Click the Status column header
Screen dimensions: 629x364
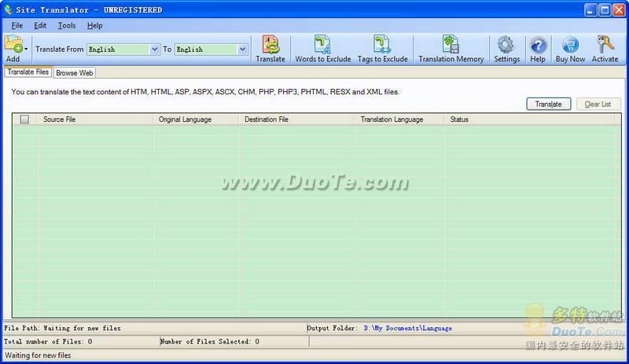[x=529, y=119]
